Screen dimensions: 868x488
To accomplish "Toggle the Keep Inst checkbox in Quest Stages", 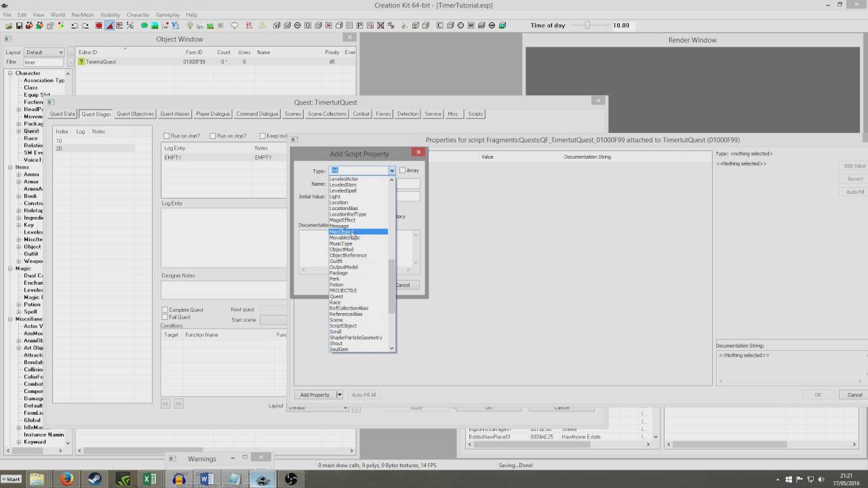I will pyautogui.click(x=262, y=136).
